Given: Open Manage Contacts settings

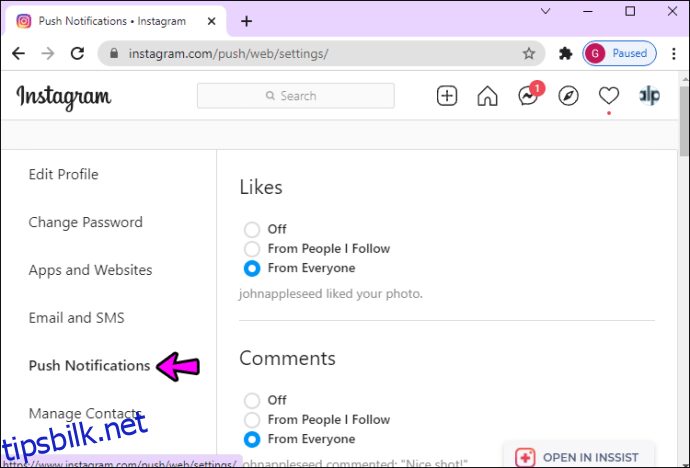Looking at the screenshot, I should pos(84,413).
